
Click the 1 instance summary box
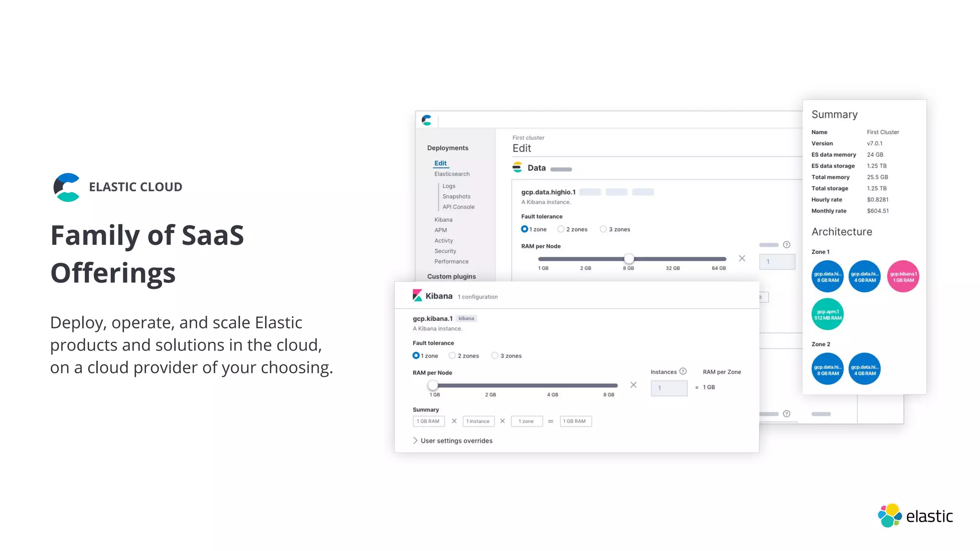[478, 421]
